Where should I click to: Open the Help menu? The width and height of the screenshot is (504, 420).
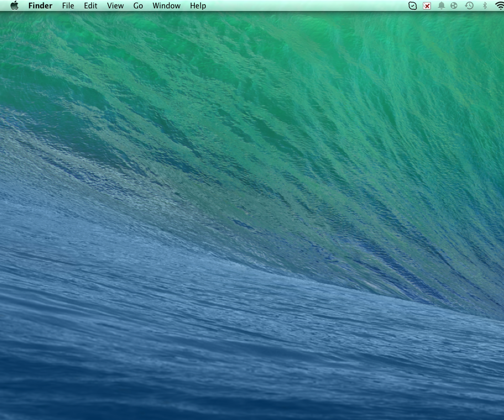198,6
